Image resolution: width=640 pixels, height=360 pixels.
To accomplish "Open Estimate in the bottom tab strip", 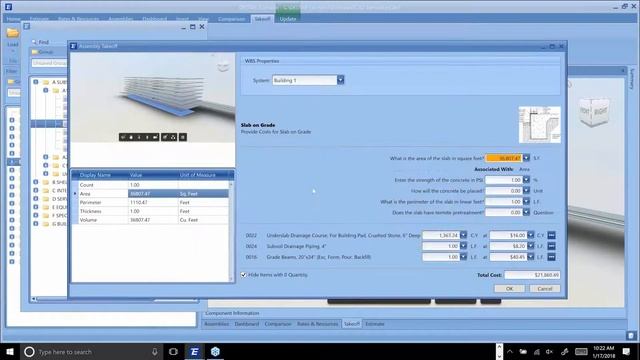I will coord(375,324).
